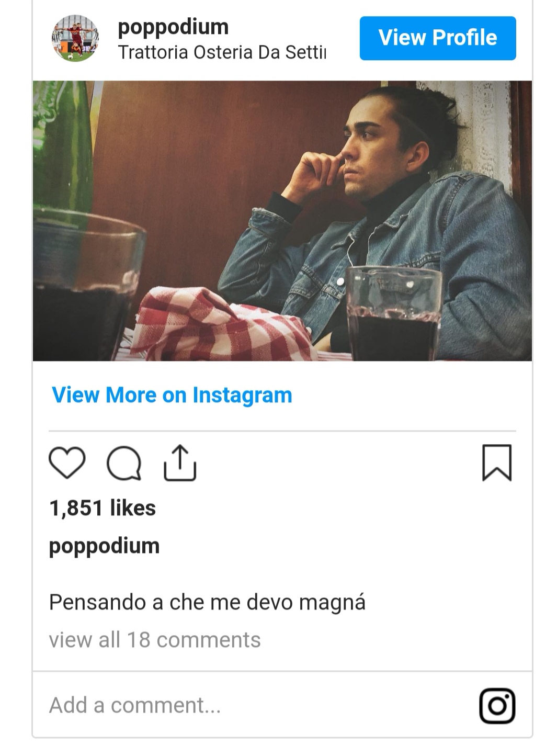Save the post with the bookmark icon

tap(496, 462)
